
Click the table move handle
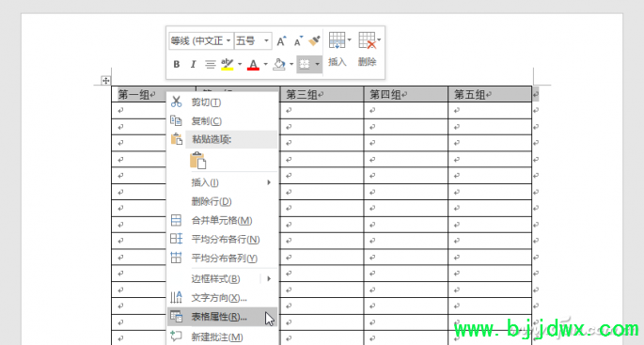pyautogui.click(x=106, y=81)
